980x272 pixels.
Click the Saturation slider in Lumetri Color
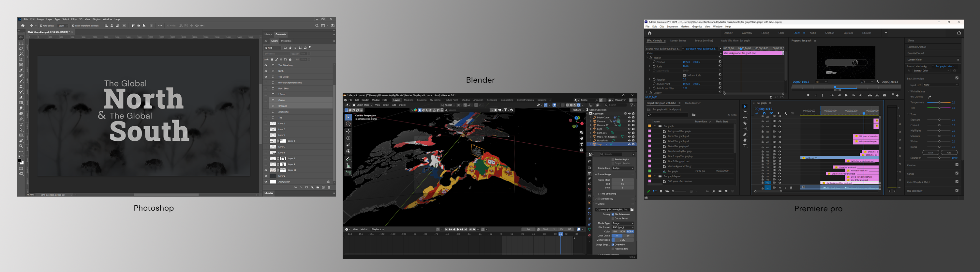939,158
